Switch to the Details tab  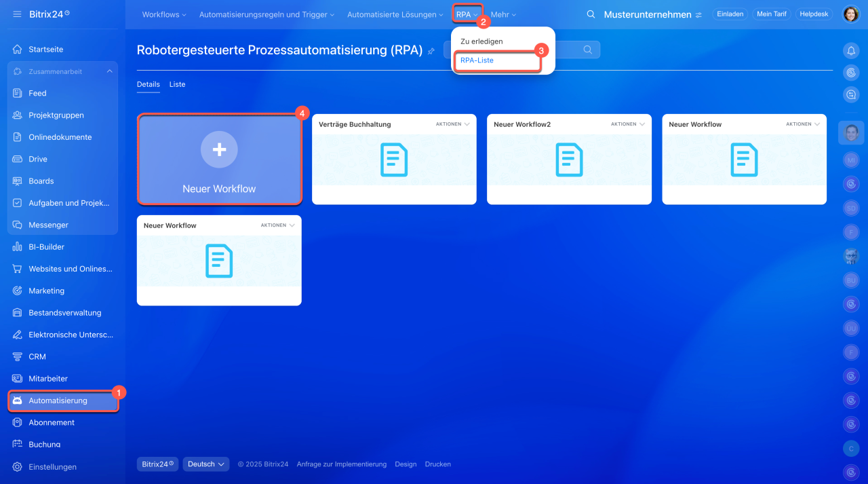click(x=149, y=84)
